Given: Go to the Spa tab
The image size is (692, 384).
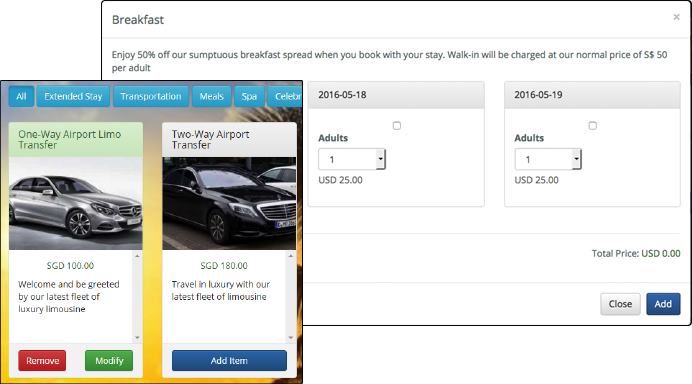Looking at the screenshot, I should tap(249, 96).
